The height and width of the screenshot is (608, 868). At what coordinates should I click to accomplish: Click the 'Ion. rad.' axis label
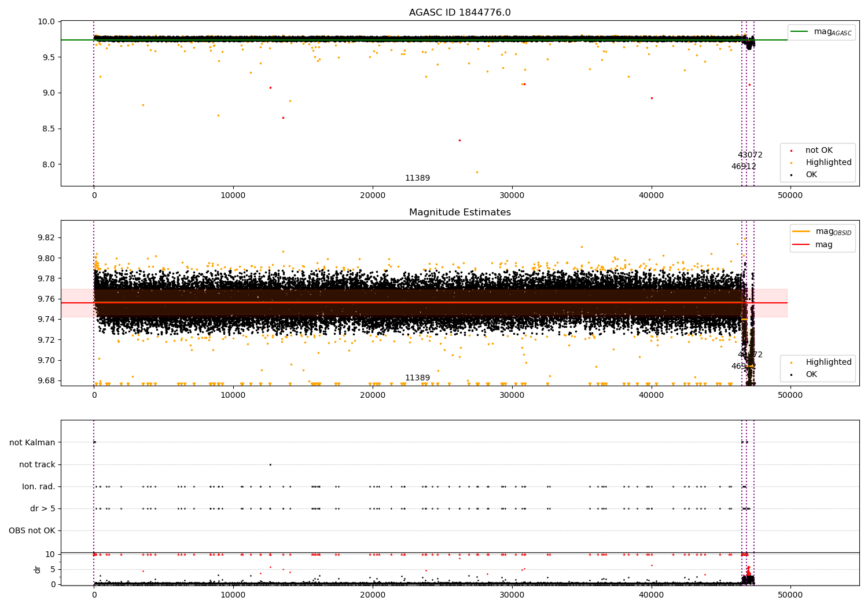coord(39,486)
